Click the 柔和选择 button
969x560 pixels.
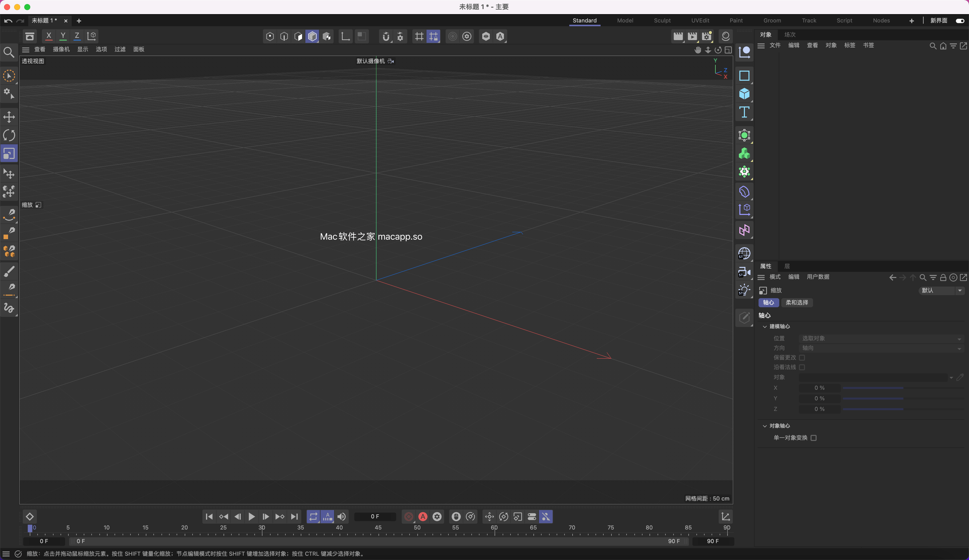click(796, 302)
